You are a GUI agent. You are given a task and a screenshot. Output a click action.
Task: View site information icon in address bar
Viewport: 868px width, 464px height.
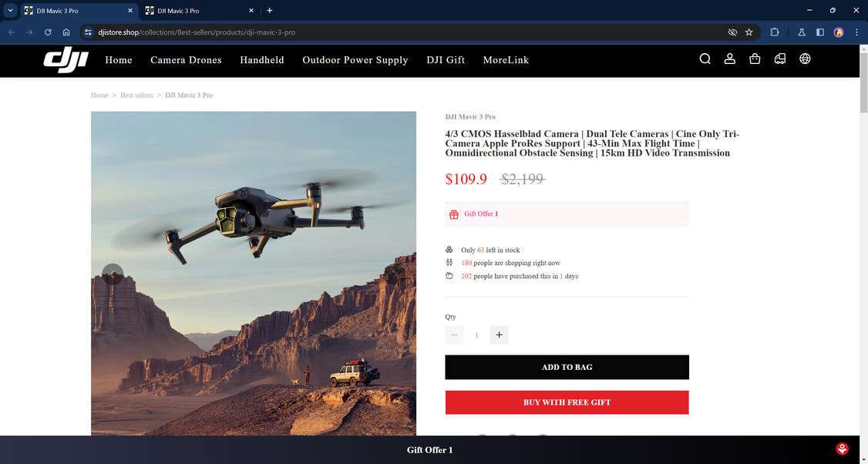88,32
